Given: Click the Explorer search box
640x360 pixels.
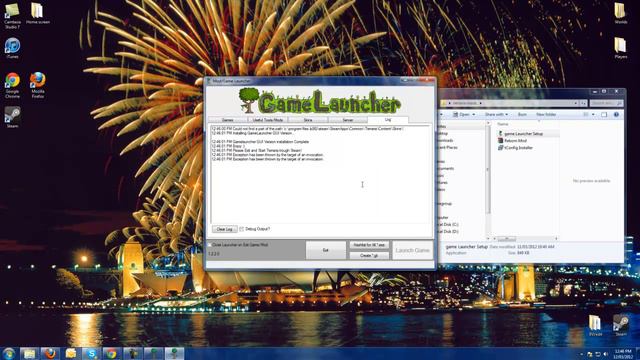Looking at the screenshot, I should coord(606,103).
